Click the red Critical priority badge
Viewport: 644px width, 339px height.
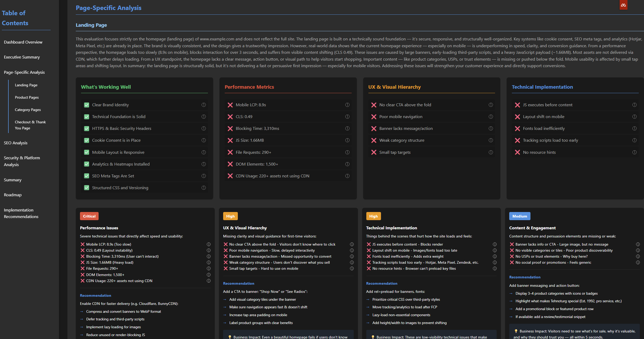coord(89,216)
